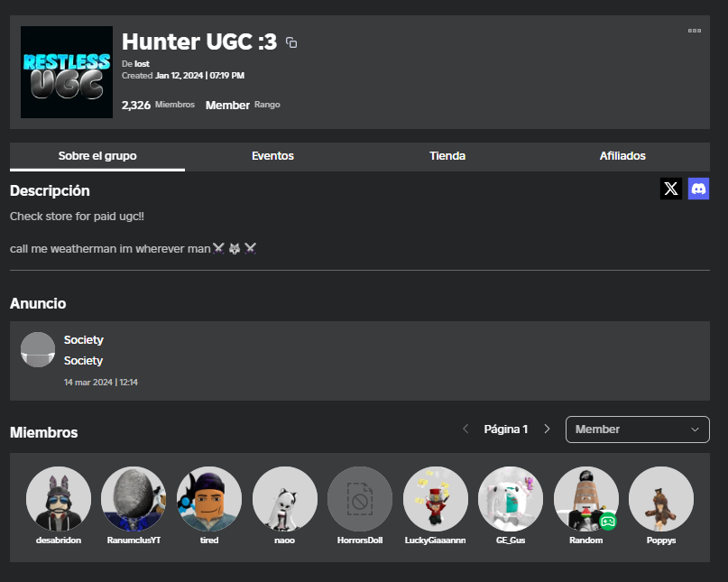Go to the previous members page arrow

coord(465,430)
